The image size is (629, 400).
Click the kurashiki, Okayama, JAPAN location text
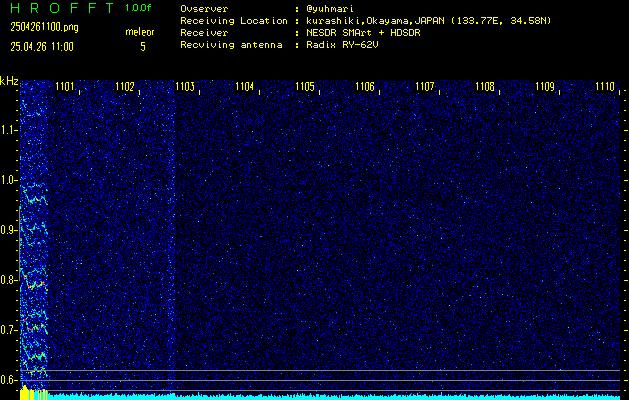[x=428, y=21]
